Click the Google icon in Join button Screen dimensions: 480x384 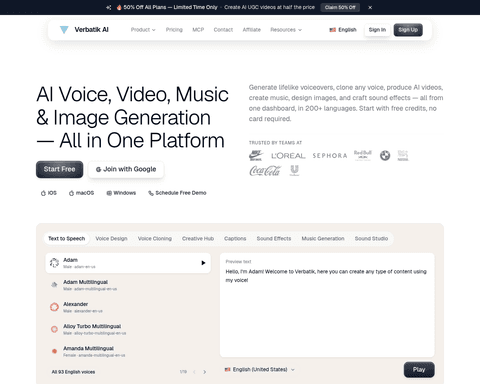click(98, 170)
